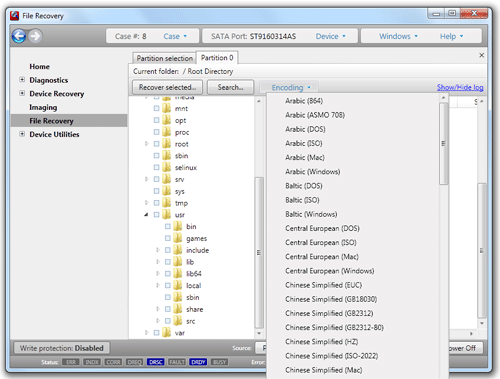This screenshot has height=379, width=500.
Task: Open the Device dropdown menu
Action: tap(331, 36)
